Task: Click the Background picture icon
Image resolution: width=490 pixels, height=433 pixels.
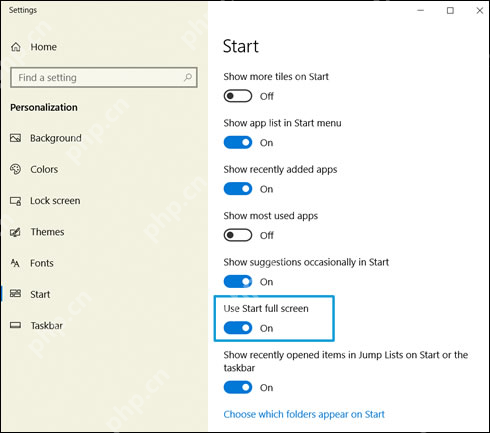Action: 15,138
